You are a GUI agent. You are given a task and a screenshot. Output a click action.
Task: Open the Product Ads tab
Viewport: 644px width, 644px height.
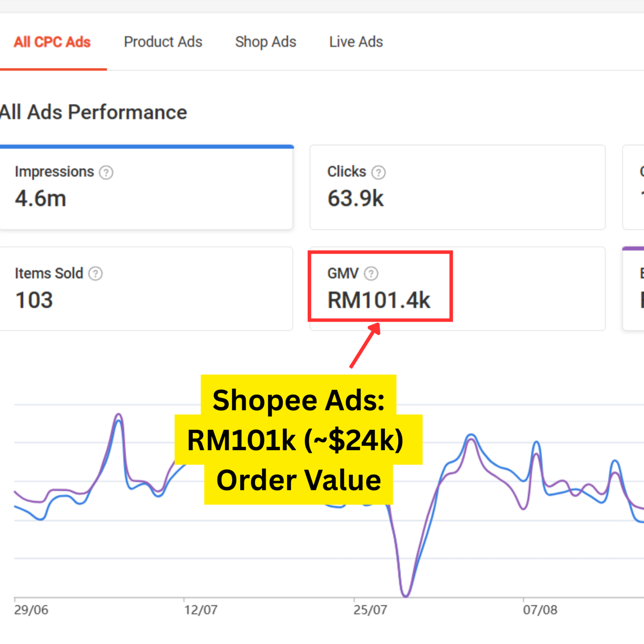[x=163, y=42]
